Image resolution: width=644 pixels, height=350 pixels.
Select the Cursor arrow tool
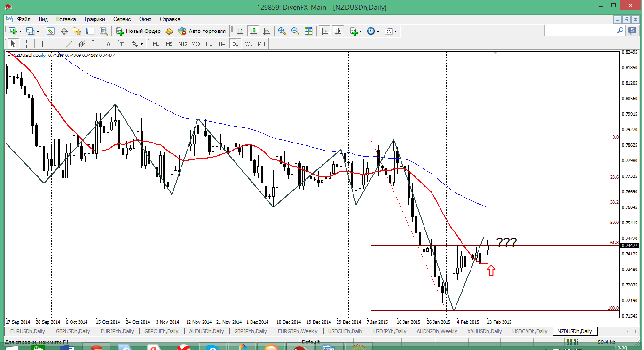point(13,44)
